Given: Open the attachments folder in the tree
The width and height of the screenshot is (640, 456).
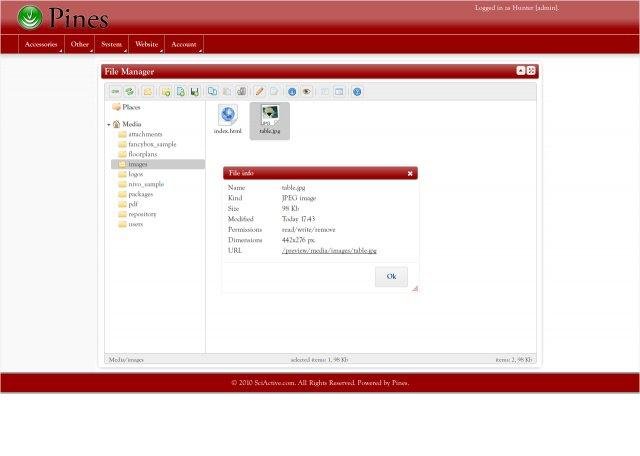Looking at the screenshot, I should [x=140, y=134].
